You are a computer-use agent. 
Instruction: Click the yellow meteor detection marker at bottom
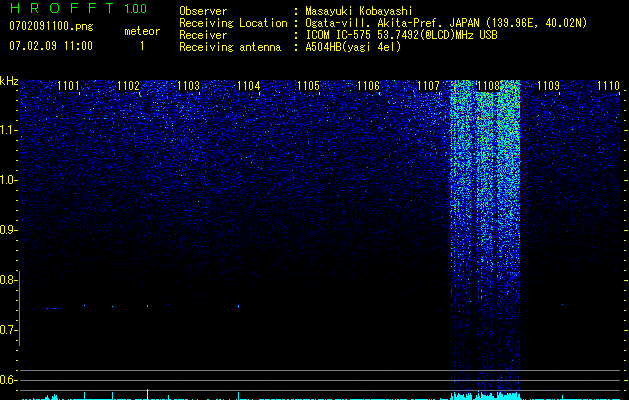point(148,394)
